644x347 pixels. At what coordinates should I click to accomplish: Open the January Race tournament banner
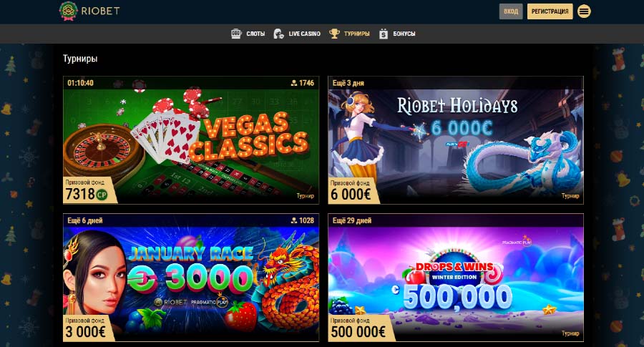click(191, 278)
